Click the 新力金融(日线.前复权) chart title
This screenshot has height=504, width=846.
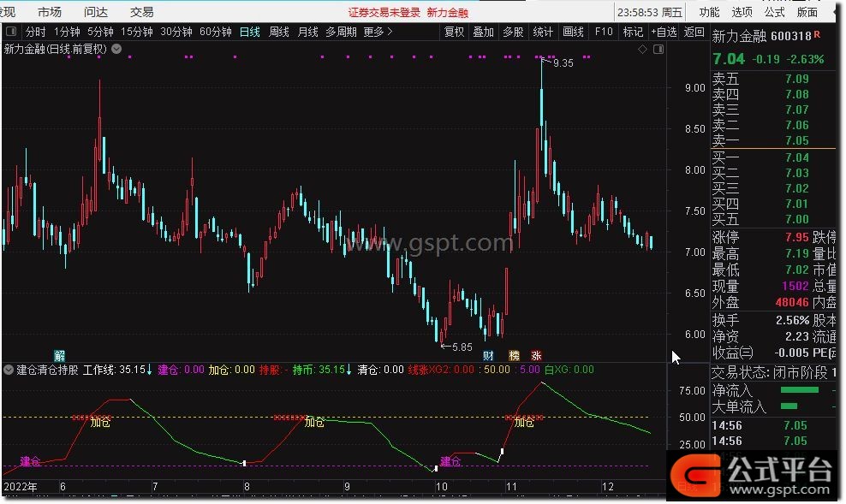(x=56, y=49)
